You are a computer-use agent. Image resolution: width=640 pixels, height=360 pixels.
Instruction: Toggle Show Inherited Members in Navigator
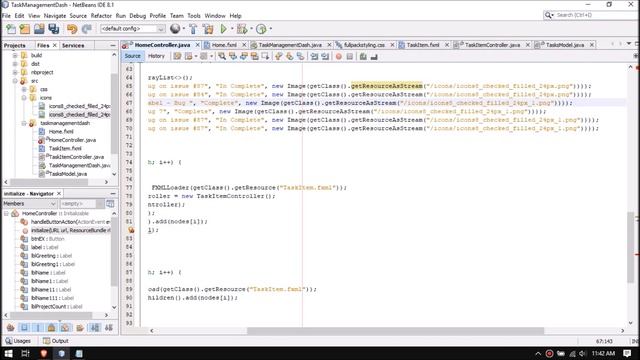coord(10,327)
